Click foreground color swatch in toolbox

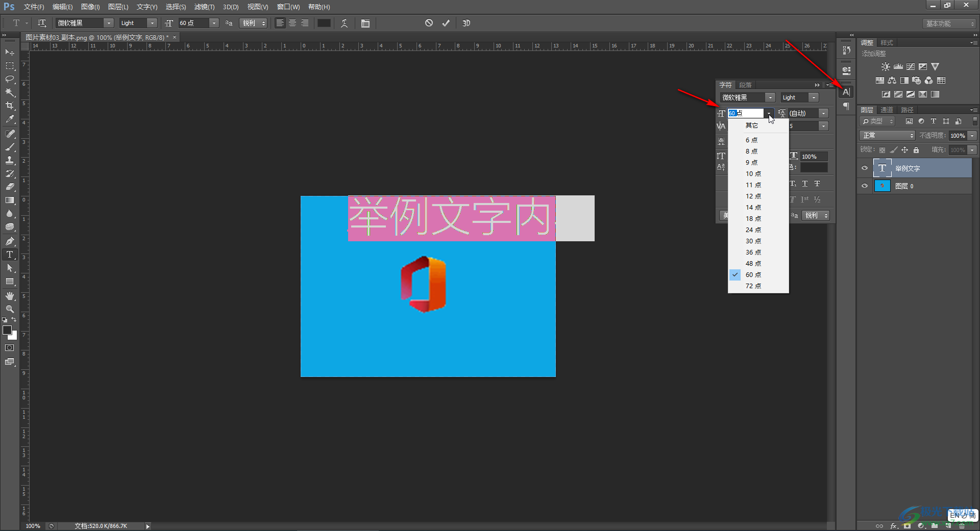click(x=7, y=330)
